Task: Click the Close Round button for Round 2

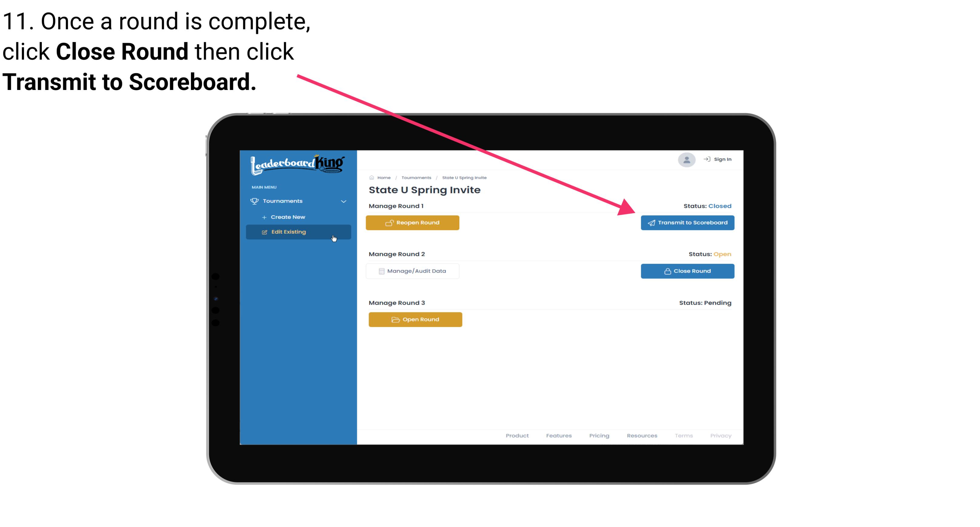Action: point(687,271)
